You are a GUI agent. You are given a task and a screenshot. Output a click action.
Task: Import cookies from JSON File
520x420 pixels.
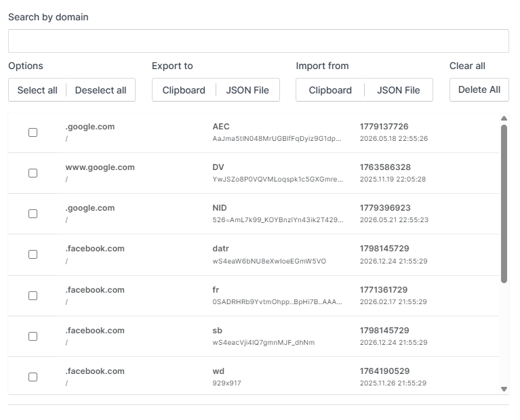[398, 90]
